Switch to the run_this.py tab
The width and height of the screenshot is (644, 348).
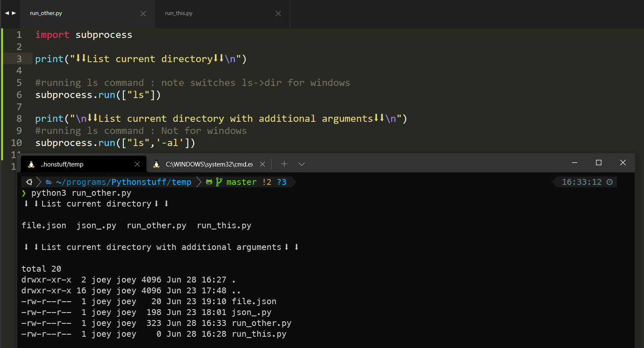click(x=179, y=13)
